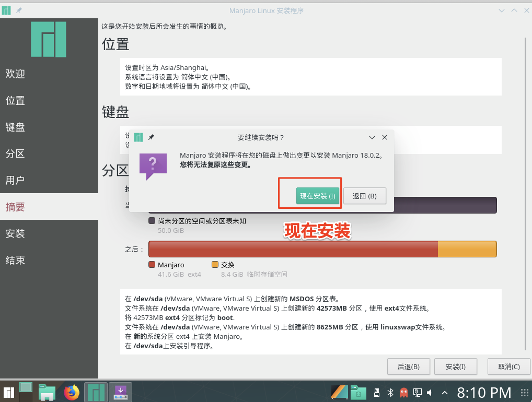Maximize the installer using titlebar up chevron
This screenshot has width=532, height=402.
[514, 10]
